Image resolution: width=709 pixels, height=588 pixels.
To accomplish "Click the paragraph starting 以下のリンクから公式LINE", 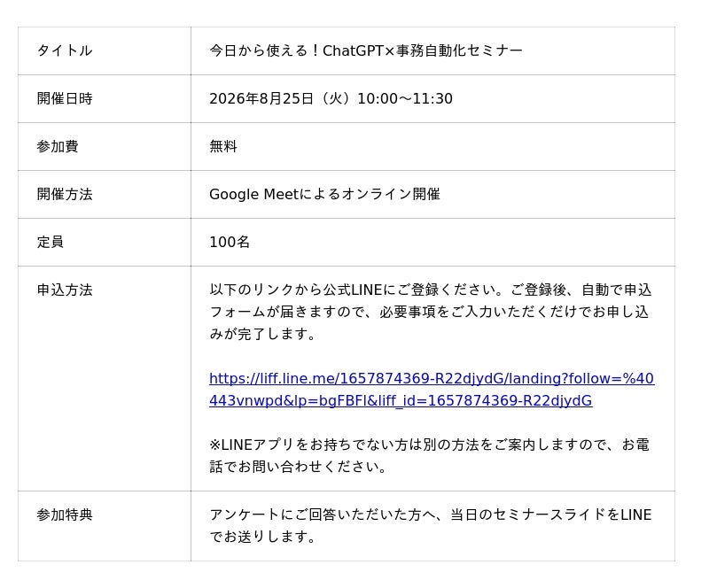I will (431, 312).
